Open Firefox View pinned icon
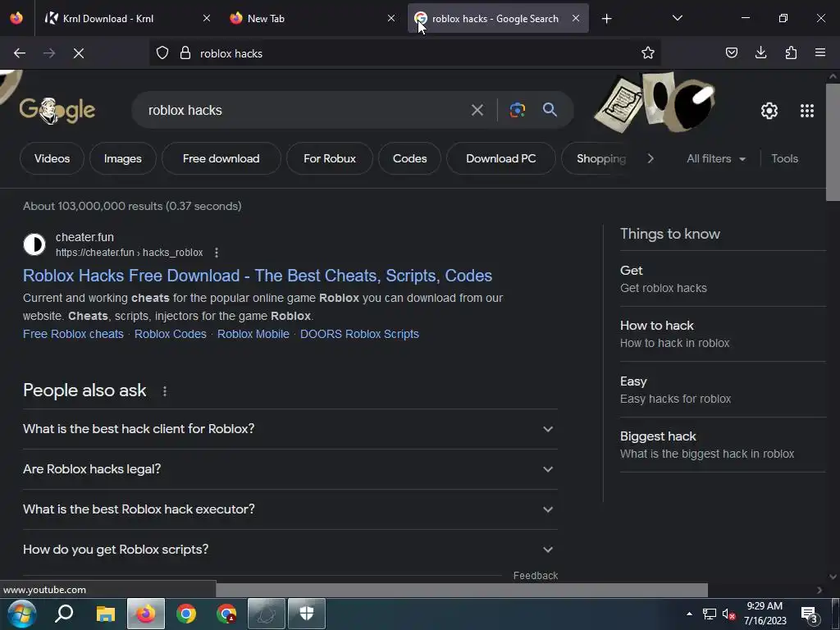The height and width of the screenshot is (630, 840). pyautogui.click(x=16, y=18)
